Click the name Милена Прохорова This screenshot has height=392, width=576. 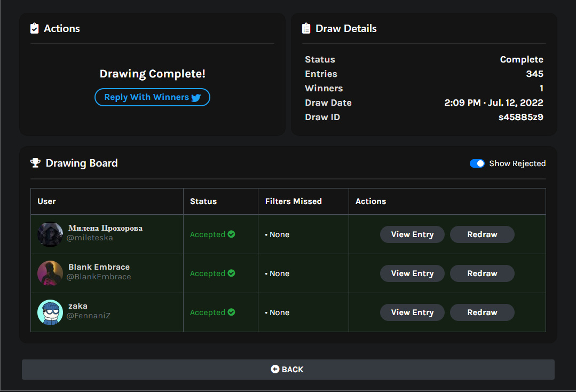[x=105, y=228]
